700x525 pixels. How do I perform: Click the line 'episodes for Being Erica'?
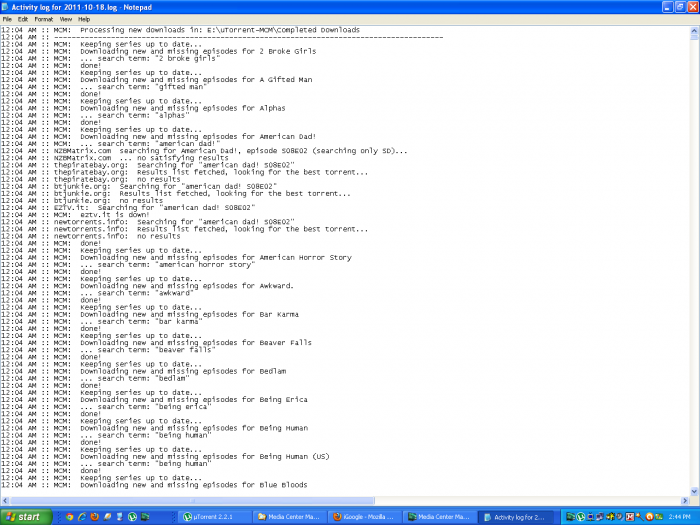[x=154, y=400]
